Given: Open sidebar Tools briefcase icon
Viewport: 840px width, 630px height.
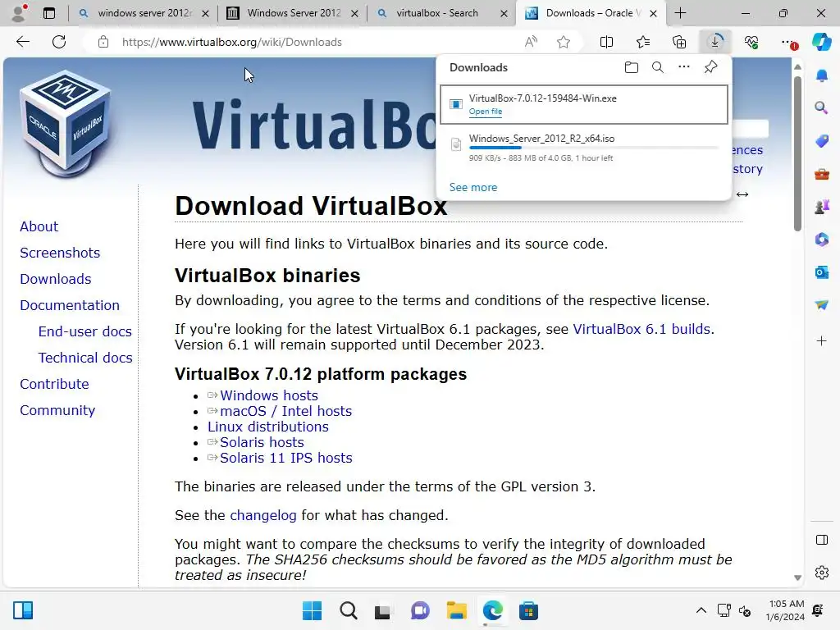Looking at the screenshot, I should coord(822,174).
